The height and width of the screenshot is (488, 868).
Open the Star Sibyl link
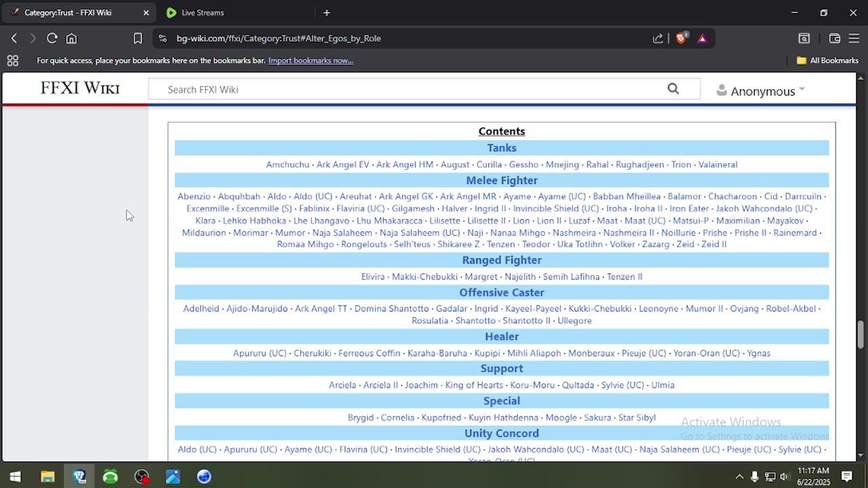coord(637,418)
